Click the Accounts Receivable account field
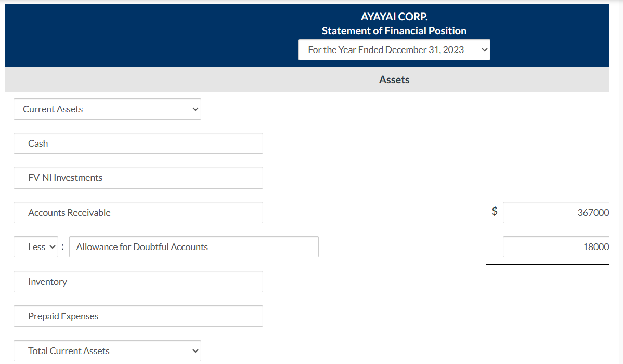Image resolution: width=623 pixels, height=364 pixels. tap(138, 212)
